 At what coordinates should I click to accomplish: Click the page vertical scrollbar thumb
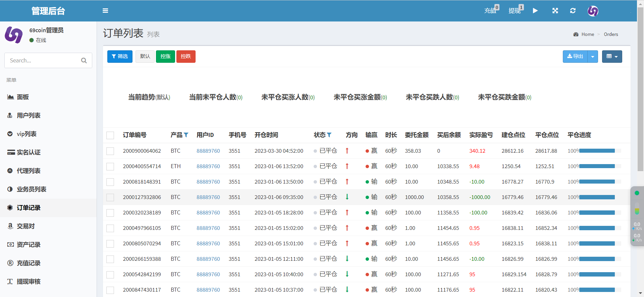pos(640,90)
